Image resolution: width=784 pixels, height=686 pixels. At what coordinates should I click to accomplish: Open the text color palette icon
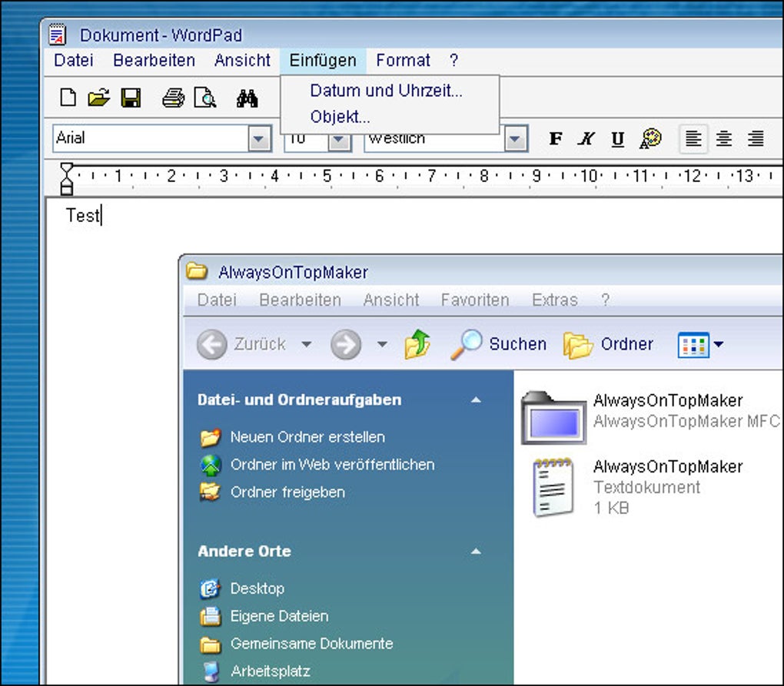(650, 138)
